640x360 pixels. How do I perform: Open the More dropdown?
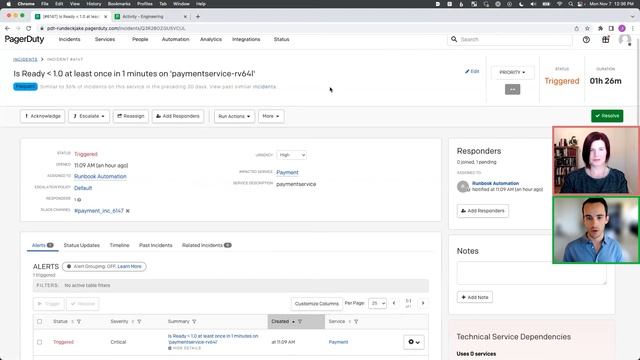pos(271,116)
